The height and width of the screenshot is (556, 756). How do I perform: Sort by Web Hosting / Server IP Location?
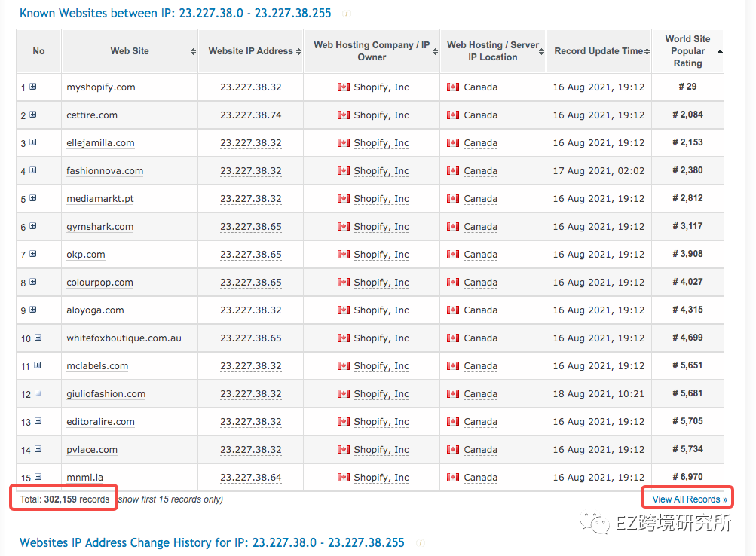pyautogui.click(x=541, y=51)
